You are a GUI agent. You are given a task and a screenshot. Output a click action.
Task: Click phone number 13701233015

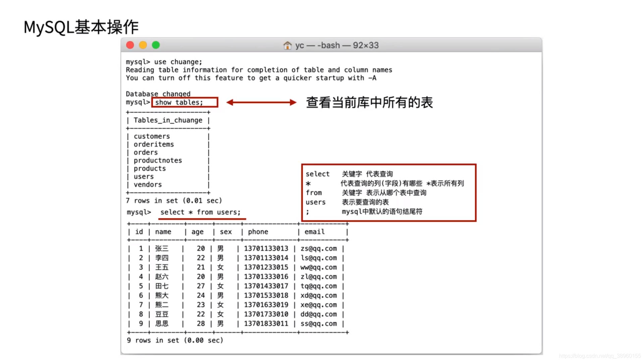[x=266, y=267]
